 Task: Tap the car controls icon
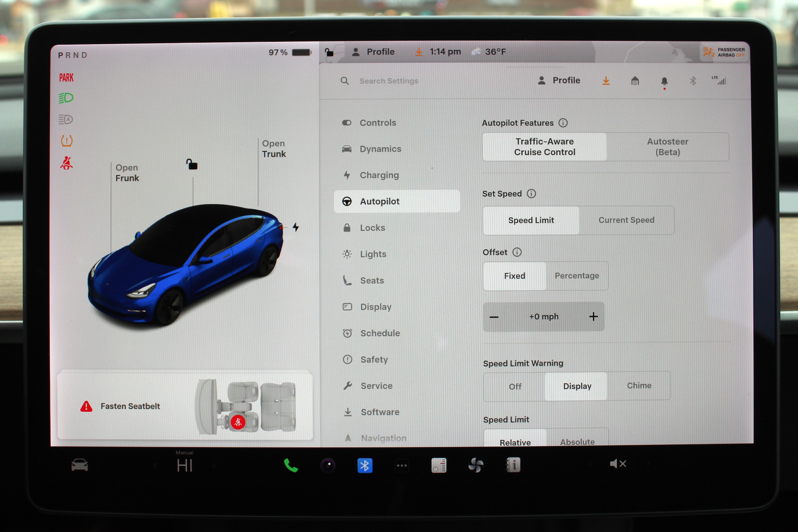79,465
